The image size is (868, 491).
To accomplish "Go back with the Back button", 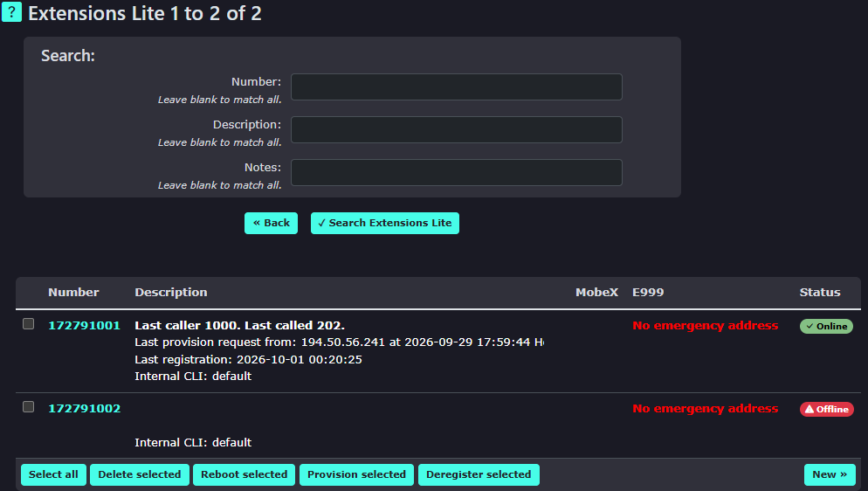I will (x=272, y=223).
